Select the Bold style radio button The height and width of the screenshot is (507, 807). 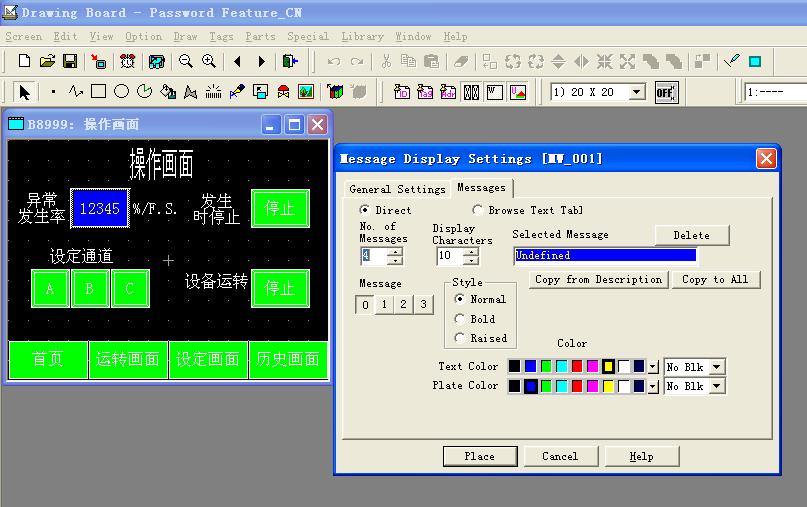point(460,319)
